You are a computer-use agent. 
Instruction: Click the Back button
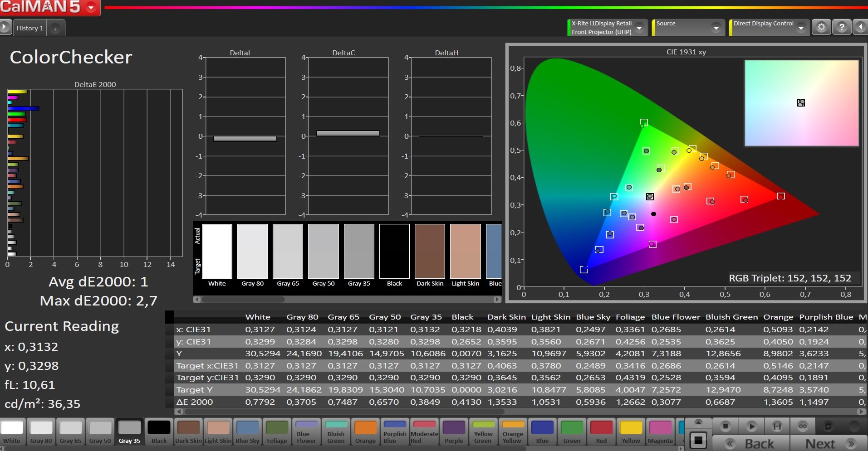pyautogui.click(x=751, y=444)
